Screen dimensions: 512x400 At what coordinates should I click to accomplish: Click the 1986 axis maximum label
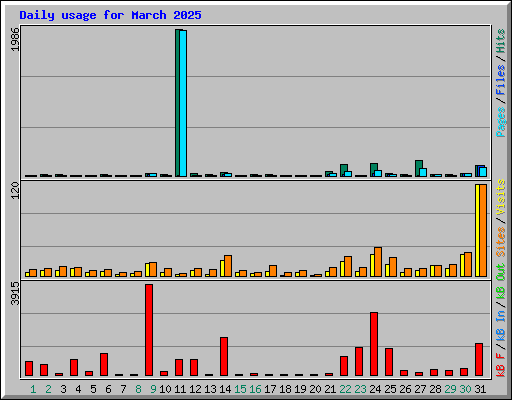(15, 39)
